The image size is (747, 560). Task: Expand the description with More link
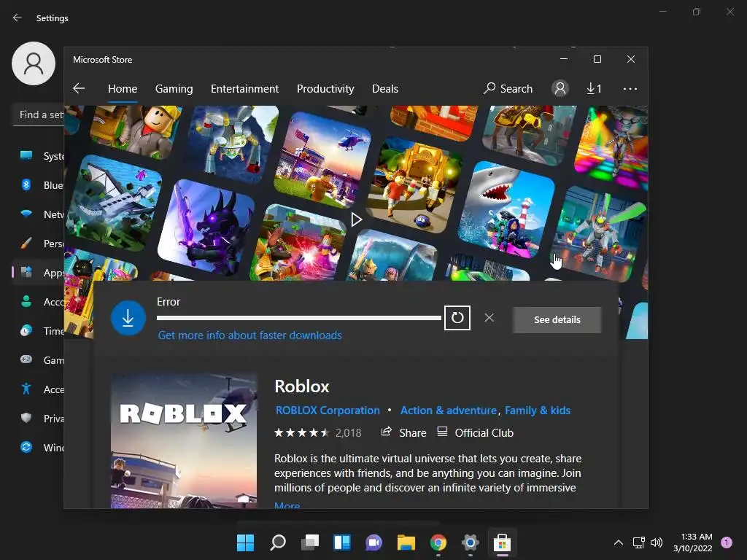pyautogui.click(x=287, y=505)
